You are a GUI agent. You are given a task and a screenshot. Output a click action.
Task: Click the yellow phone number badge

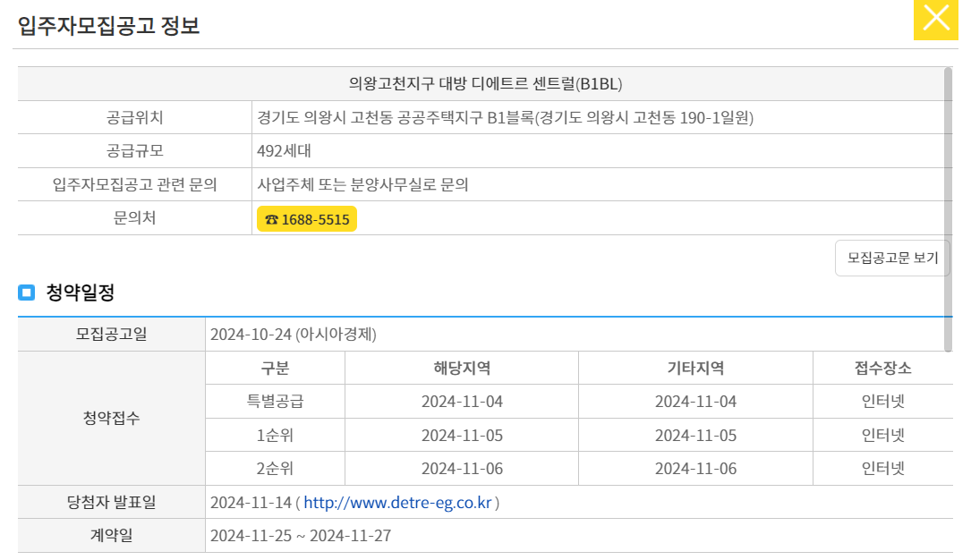point(307,217)
